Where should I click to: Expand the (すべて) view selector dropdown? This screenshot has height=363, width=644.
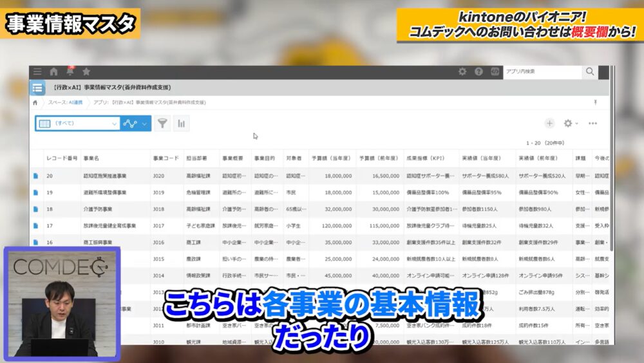(x=115, y=123)
